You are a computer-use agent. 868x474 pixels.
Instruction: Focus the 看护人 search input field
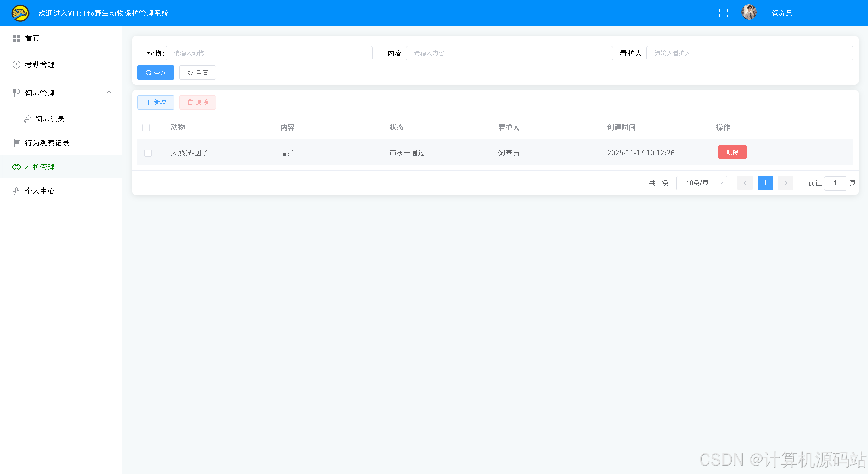pos(750,53)
